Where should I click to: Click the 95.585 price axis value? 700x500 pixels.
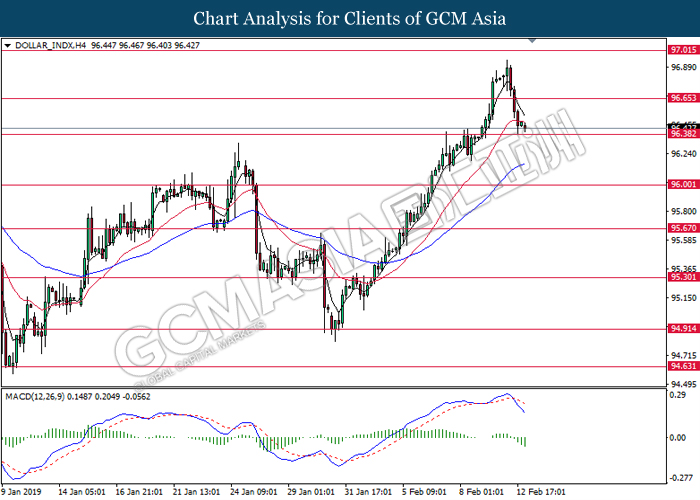click(684, 241)
